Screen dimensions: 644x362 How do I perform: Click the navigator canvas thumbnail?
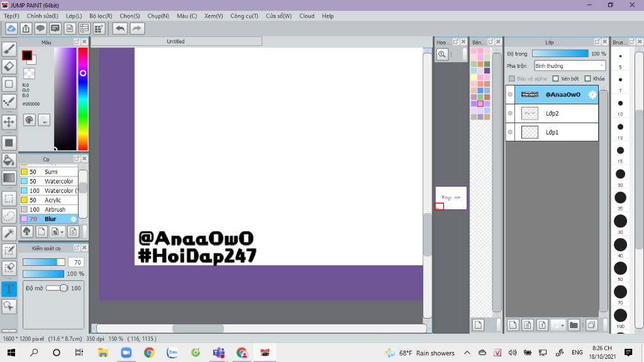click(451, 198)
